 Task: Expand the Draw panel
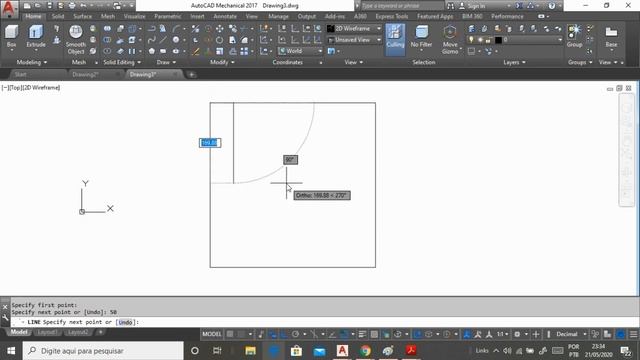click(x=166, y=62)
